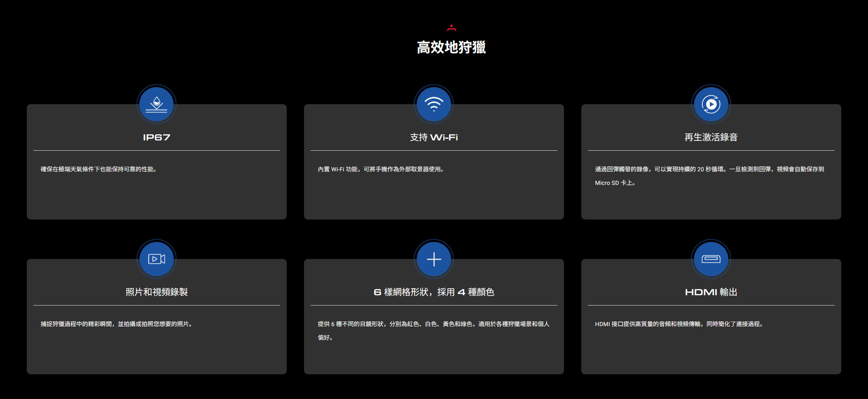Click the text 偏好。
Screen dimensions: 868x399
point(325,338)
